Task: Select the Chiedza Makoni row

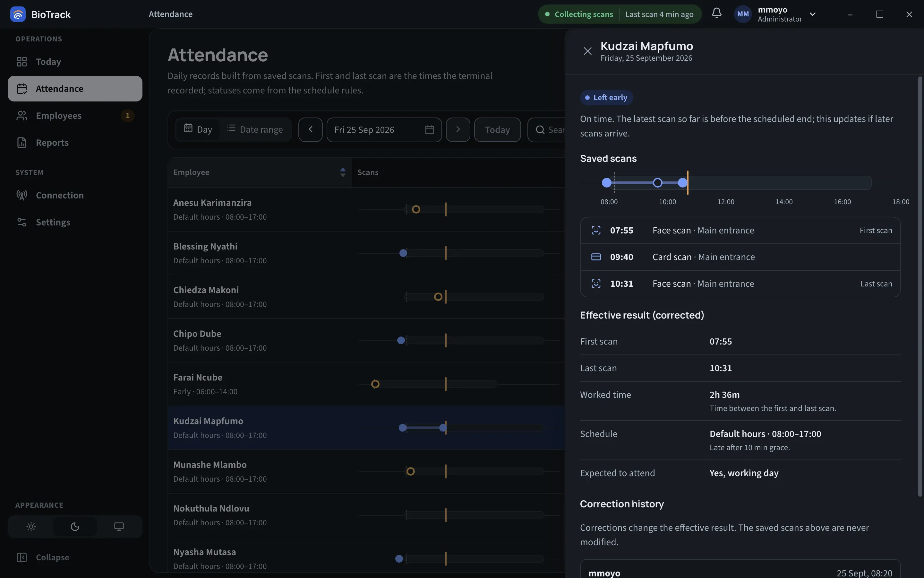Action: (366, 296)
